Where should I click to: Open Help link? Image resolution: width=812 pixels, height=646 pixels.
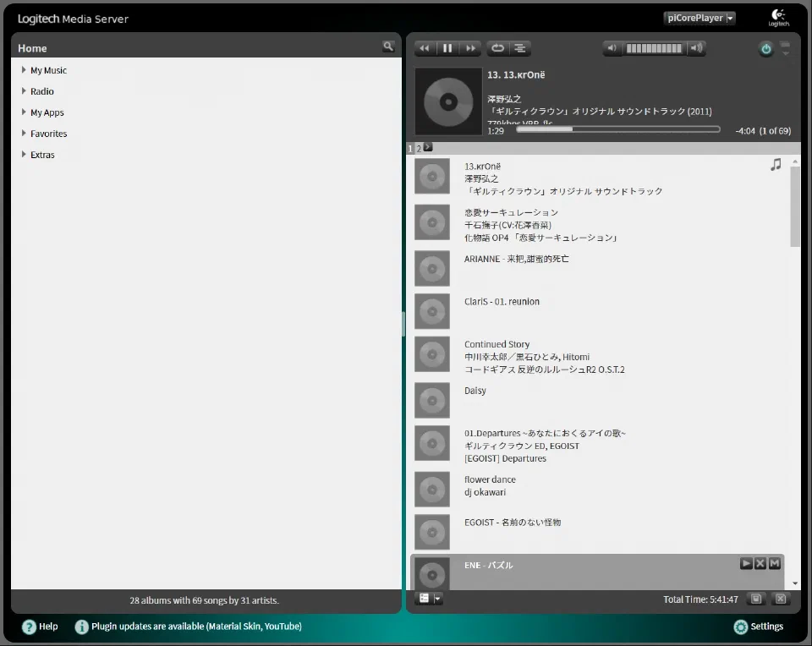click(48, 627)
